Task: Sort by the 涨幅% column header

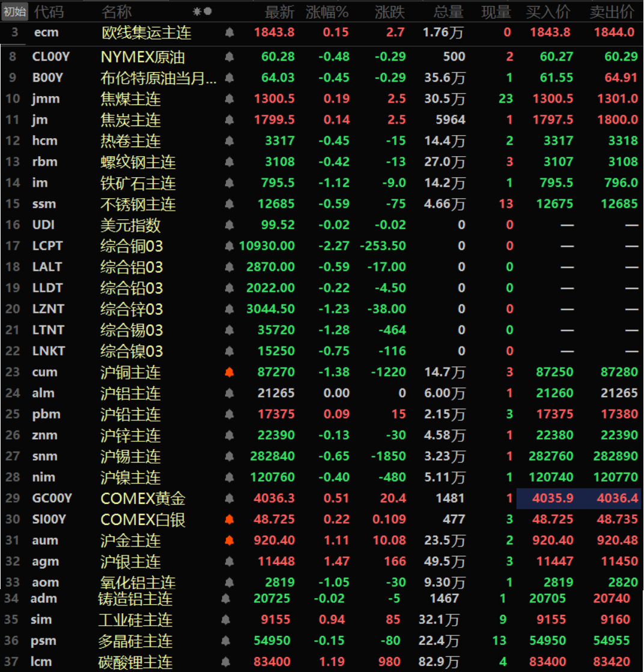Action: click(x=327, y=11)
